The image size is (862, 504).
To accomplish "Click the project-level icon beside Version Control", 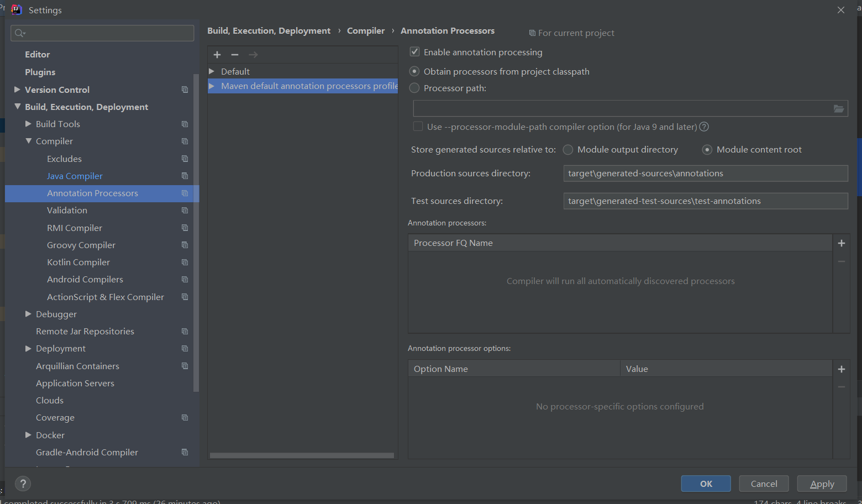I will (x=185, y=90).
